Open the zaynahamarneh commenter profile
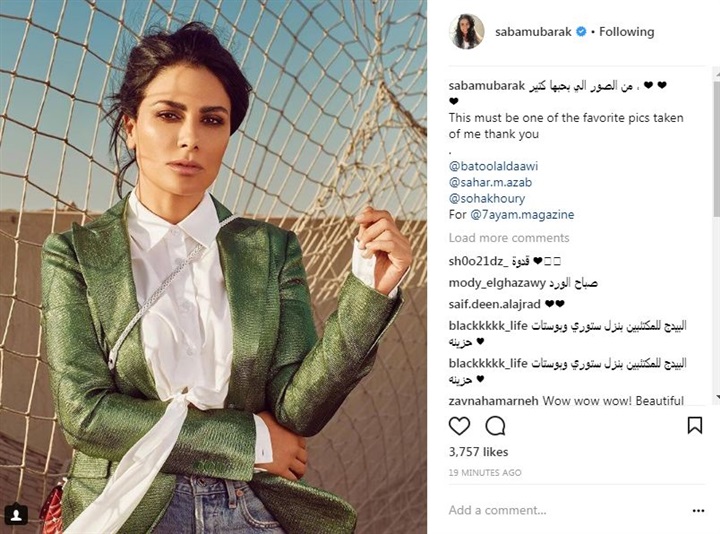Image resolution: width=720 pixels, height=534 pixels. pos(493,401)
